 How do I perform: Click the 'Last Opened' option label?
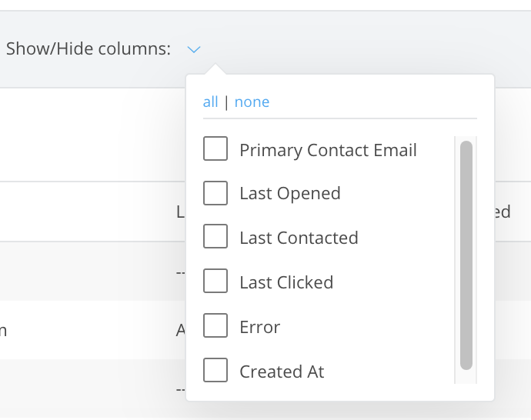click(289, 194)
